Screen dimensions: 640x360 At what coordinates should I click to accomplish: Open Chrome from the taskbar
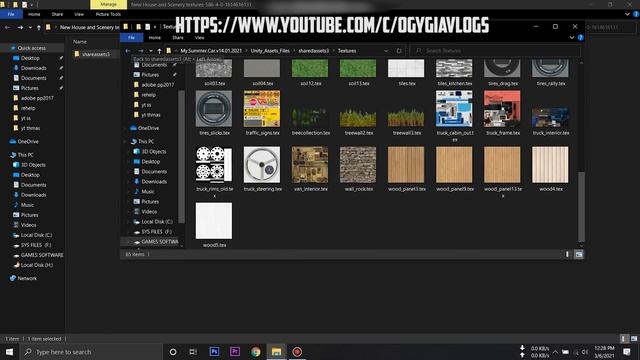(256, 352)
